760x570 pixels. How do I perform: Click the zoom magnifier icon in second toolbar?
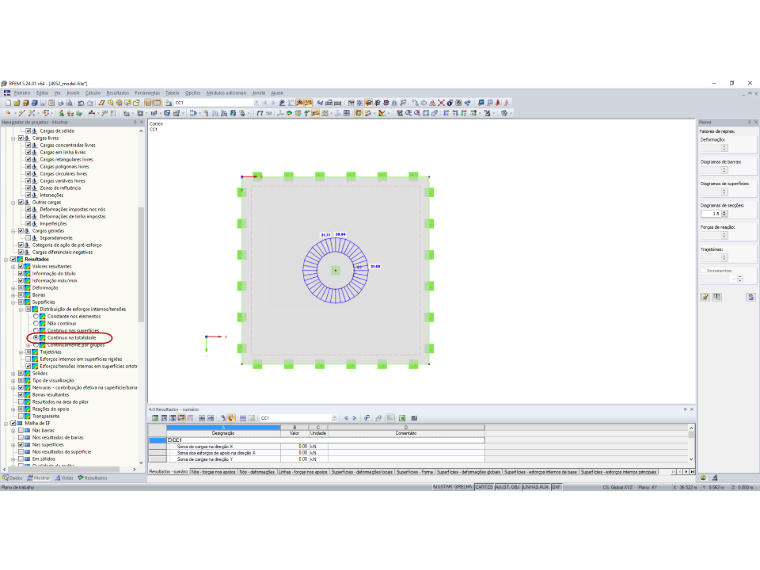(409, 113)
